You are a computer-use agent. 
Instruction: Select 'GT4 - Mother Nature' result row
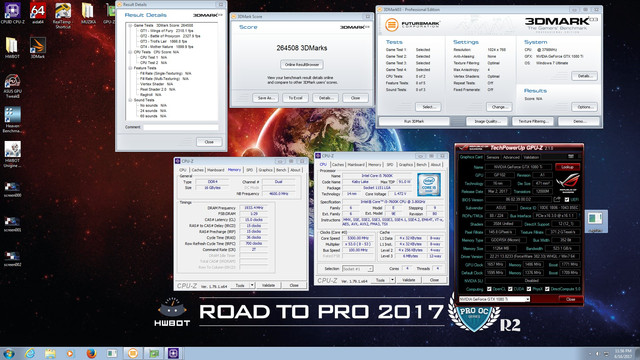pyautogui.click(x=167, y=47)
